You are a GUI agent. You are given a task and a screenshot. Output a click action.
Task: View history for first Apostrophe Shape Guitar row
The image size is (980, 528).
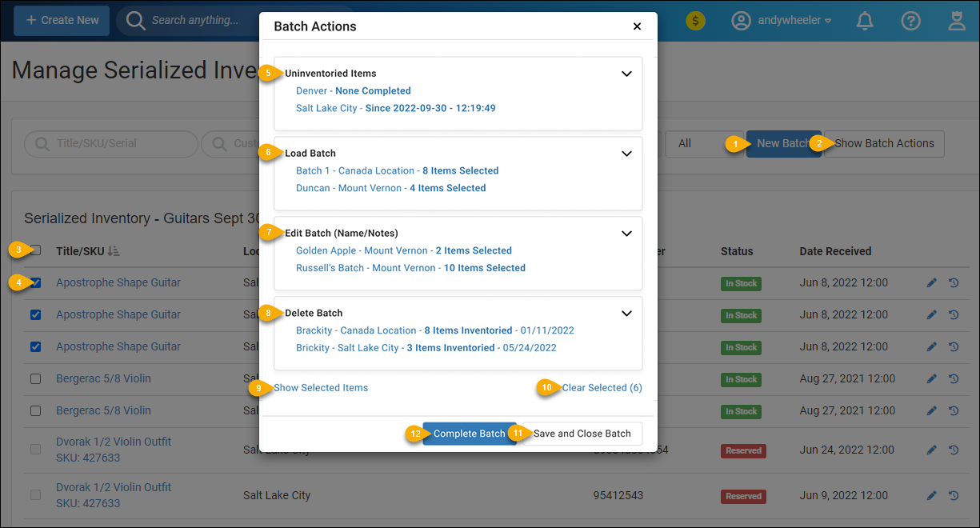pos(954,283)
